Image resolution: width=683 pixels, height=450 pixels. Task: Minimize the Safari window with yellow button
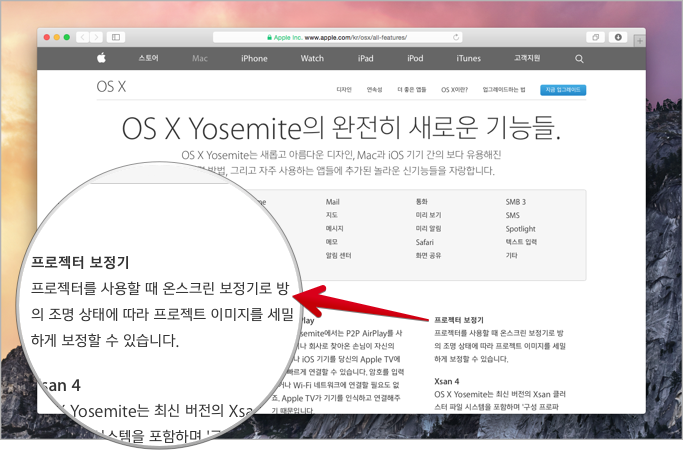coord(57,37)
